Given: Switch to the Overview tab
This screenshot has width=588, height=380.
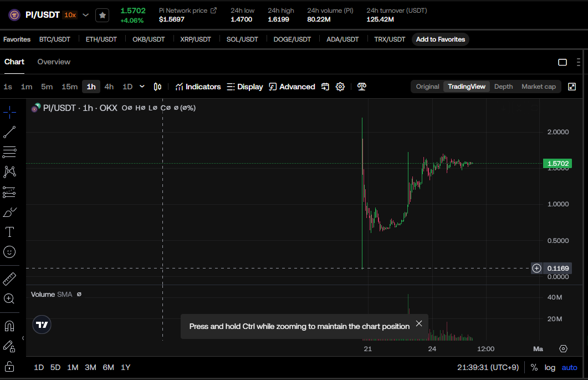Looking at the screenshot, I should click(x=54, y=62).
